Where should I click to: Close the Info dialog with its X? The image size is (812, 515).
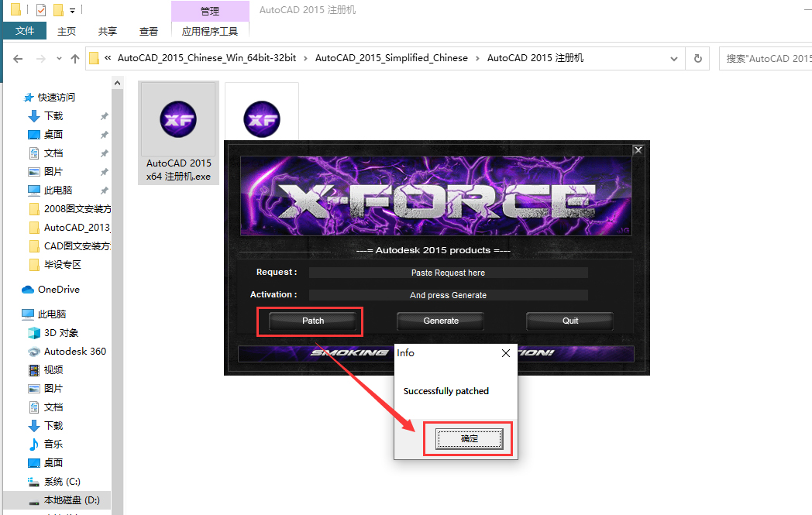pyautogui.click(x=506, y=353)
